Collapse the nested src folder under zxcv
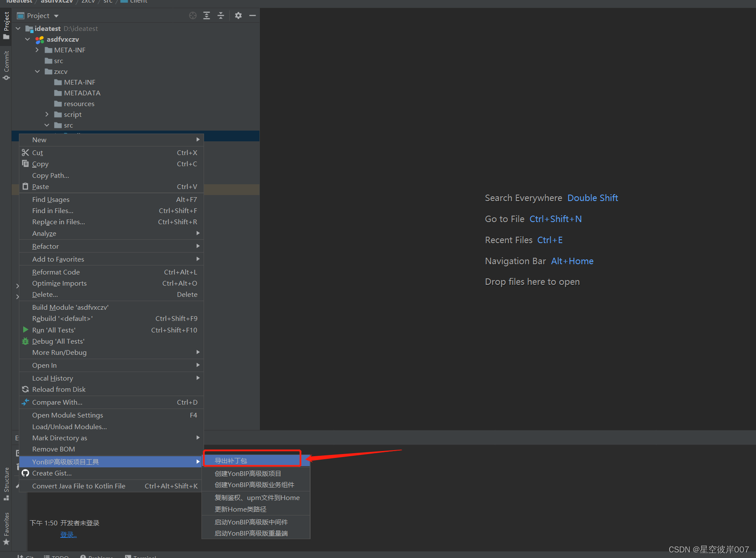The image size is (756, 558). coord(47,125)
